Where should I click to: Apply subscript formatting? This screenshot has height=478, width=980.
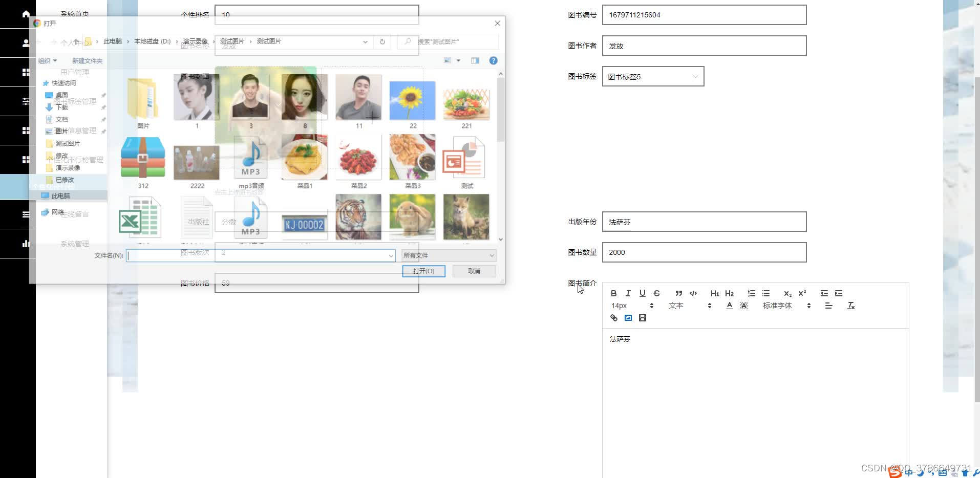coord(787,293)
